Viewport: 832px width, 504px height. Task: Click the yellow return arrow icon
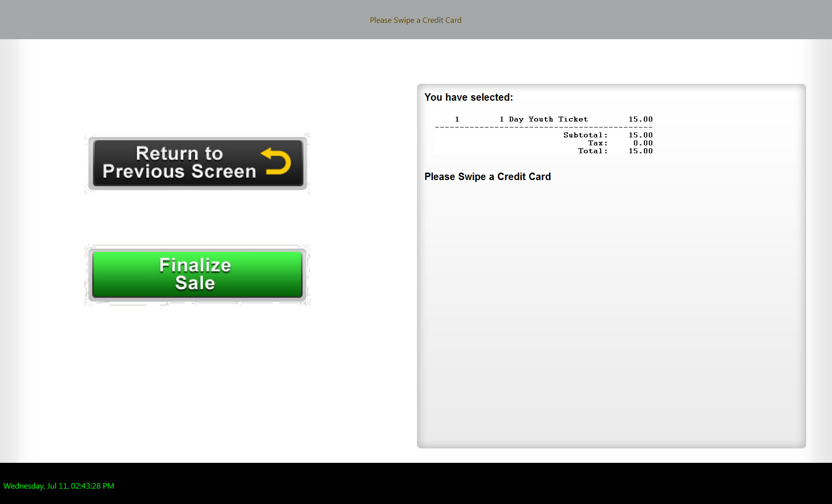pos(277,161)
